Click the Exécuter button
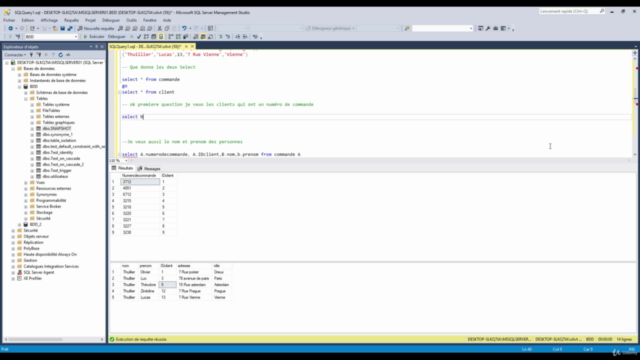 [94, 37]
